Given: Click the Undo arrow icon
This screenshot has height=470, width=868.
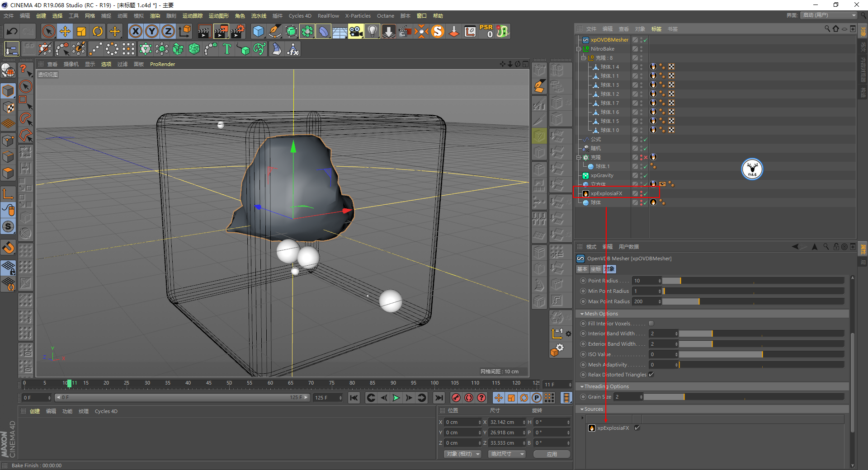Looking at the screenshot, I should [12, 31].
